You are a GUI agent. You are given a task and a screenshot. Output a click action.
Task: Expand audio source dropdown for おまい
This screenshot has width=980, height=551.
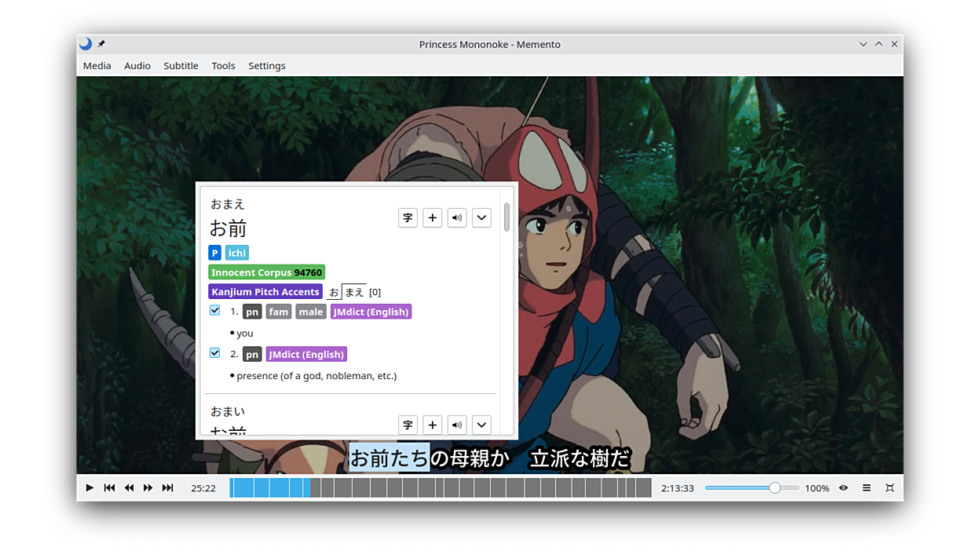coord(481,425)
